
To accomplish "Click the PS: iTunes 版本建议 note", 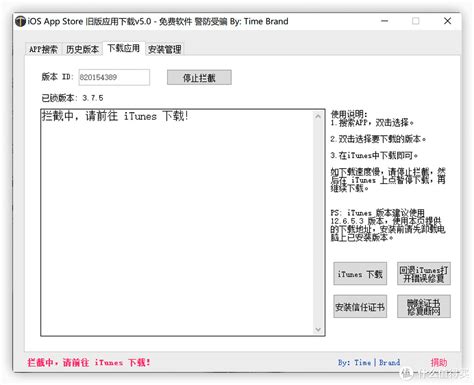I will pos(388,225).
